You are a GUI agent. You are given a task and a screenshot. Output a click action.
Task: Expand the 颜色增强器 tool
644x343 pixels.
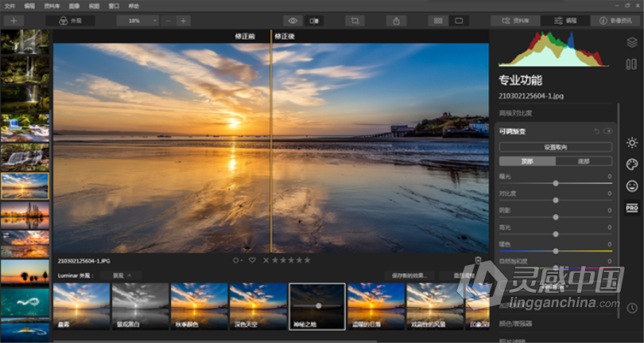(x=515, y=323)
